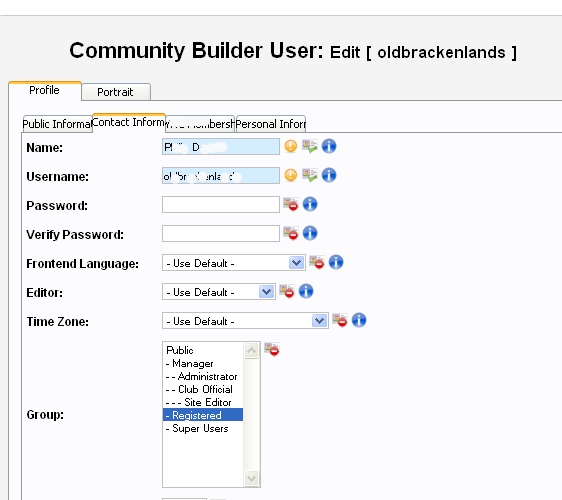
Task: Select Site Editor in the Group list
Action: coord(203,402)
